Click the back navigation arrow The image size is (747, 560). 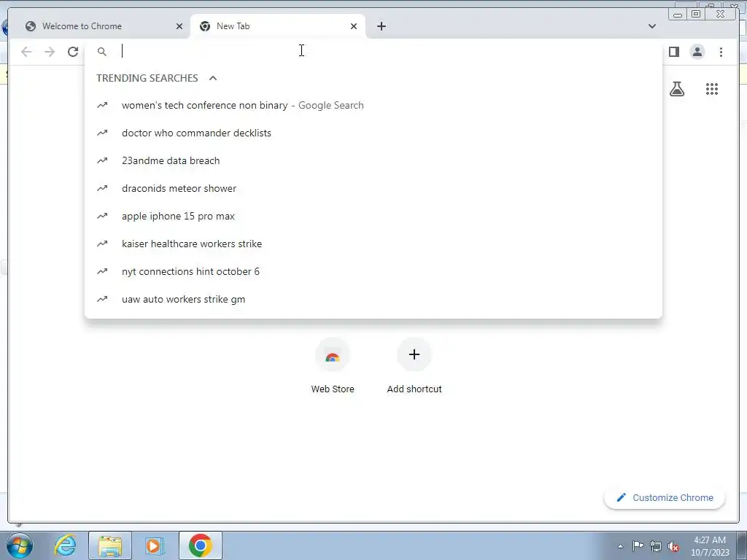pyautogui.click(x=26, y=52)
